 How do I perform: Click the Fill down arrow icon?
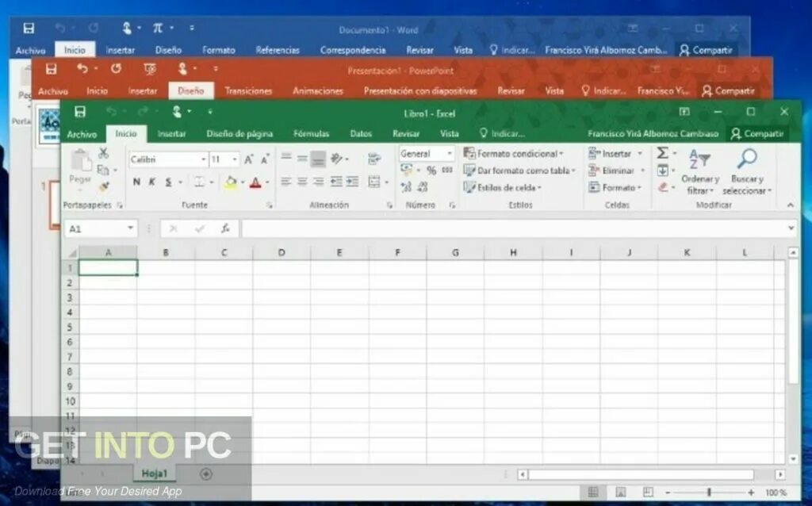click(x=662, y=170)
